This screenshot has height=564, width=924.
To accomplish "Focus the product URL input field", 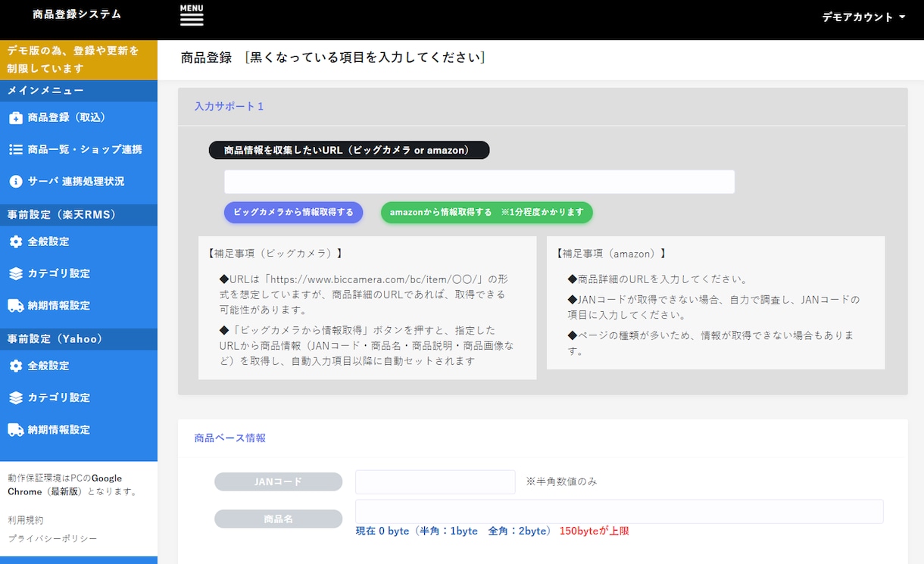I will (x=479, y=182).
